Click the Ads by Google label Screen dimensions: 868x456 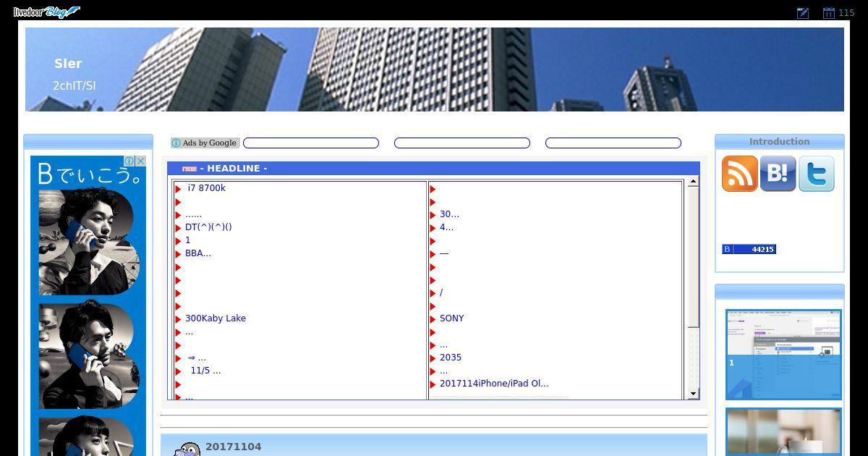205,143
